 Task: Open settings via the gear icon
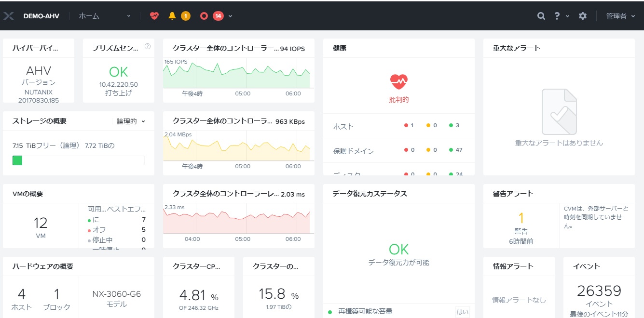[582, 15]
